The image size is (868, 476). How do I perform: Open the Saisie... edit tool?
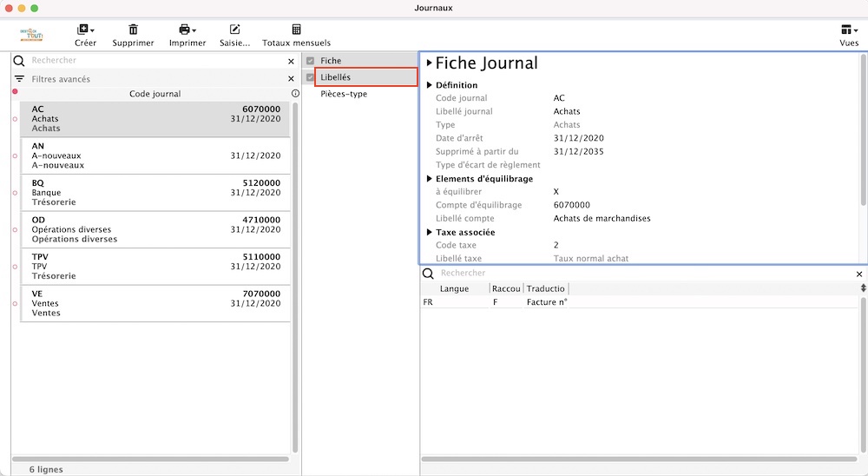pos(234,30)
